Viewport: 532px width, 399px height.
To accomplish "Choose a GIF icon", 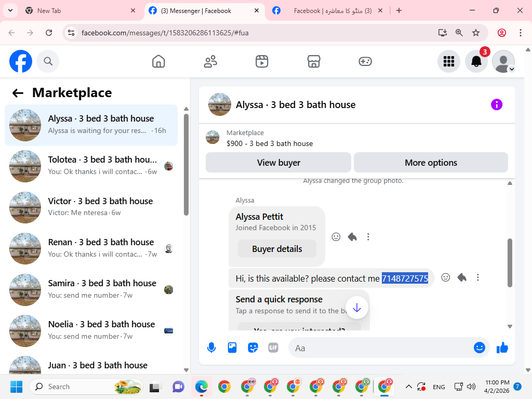I will tap(273, 348).
